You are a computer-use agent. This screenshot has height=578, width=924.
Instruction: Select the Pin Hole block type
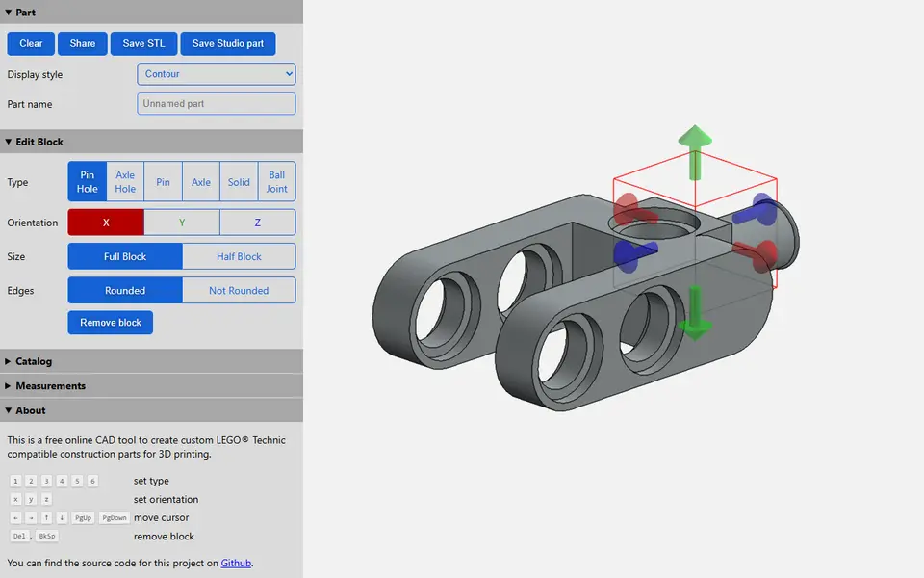pyautogui.click(x=88, y=182)
